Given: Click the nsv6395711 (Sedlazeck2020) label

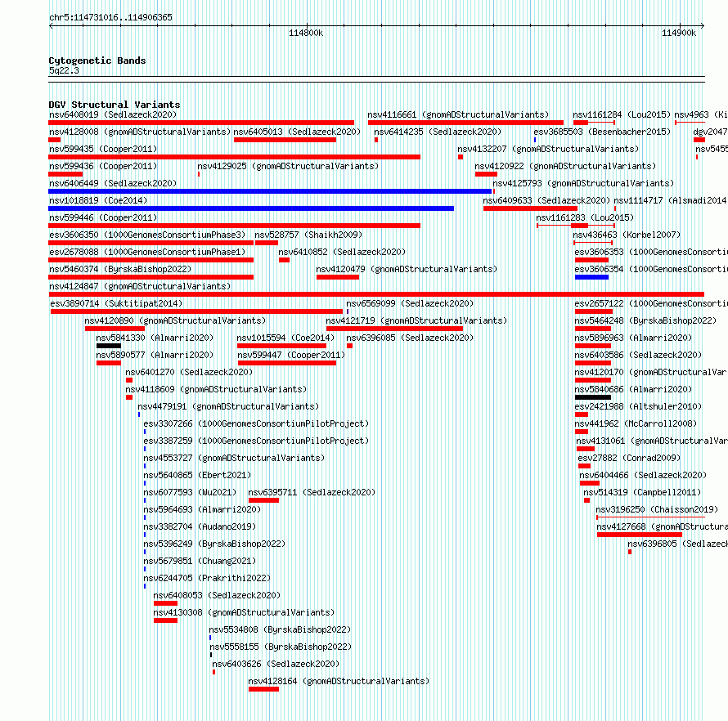Looking at the screenshot, I should coord(312,492).
